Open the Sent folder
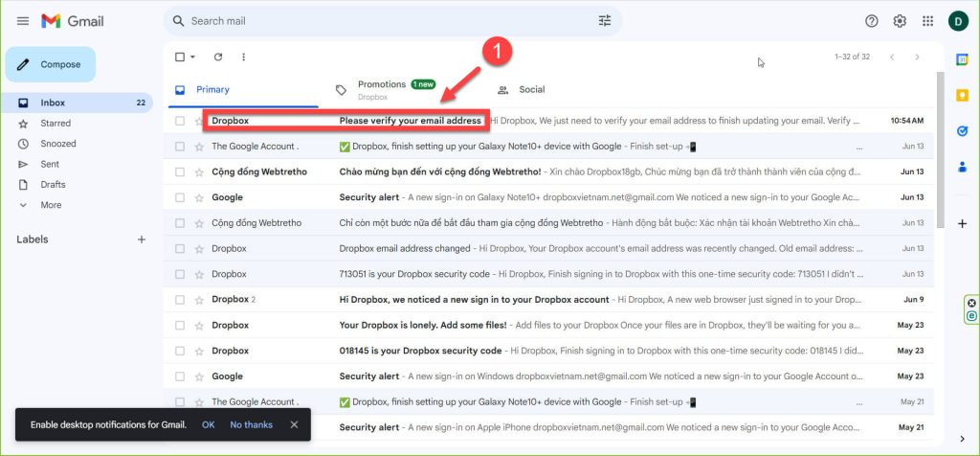 pos(77,164)
